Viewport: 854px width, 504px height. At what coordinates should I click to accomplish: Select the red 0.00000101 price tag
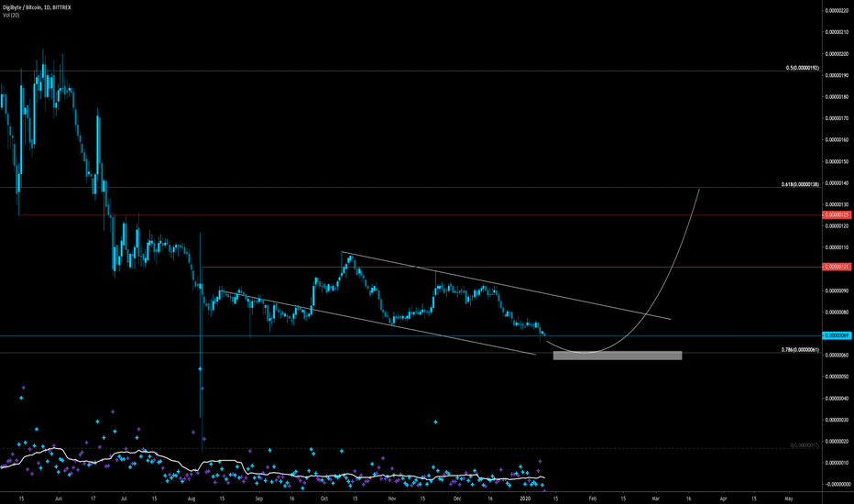tap(837, 267)
